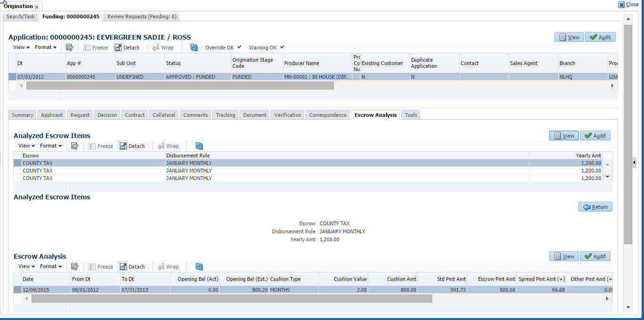Switch to Search/Task tab
This screenshot has height=320, width=644.
(x=21, y=16)
